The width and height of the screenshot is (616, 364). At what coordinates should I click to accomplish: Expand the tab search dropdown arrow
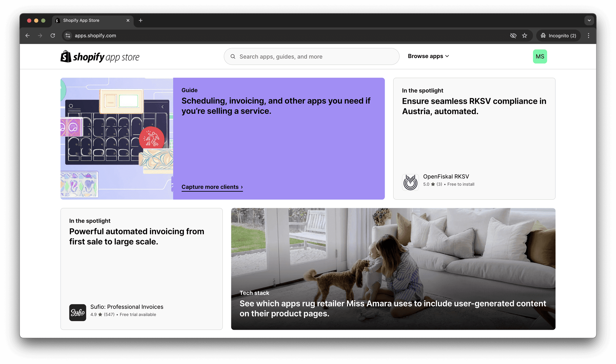point(589,20)
